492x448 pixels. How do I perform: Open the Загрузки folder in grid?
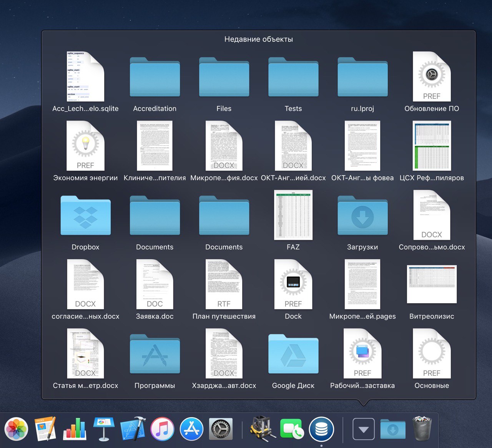[362, 215]
